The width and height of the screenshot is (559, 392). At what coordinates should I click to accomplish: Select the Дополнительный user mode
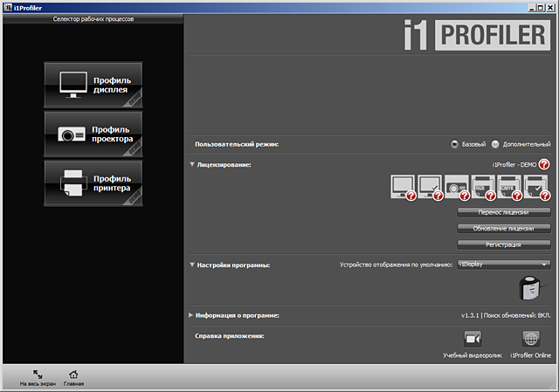495,144
